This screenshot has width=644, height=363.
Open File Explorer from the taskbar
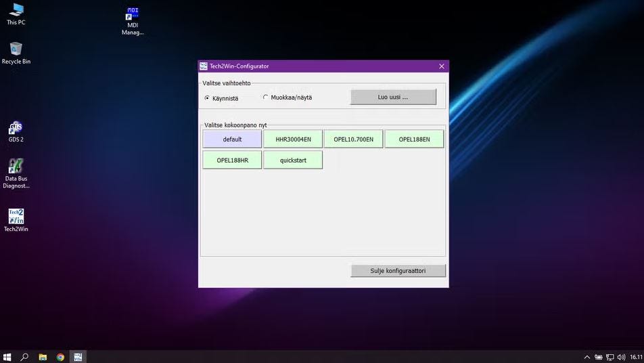(43, 357)
